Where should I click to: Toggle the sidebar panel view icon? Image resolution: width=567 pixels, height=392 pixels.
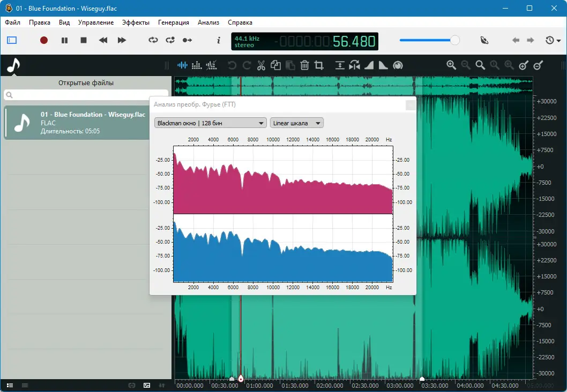coord(12,40)
